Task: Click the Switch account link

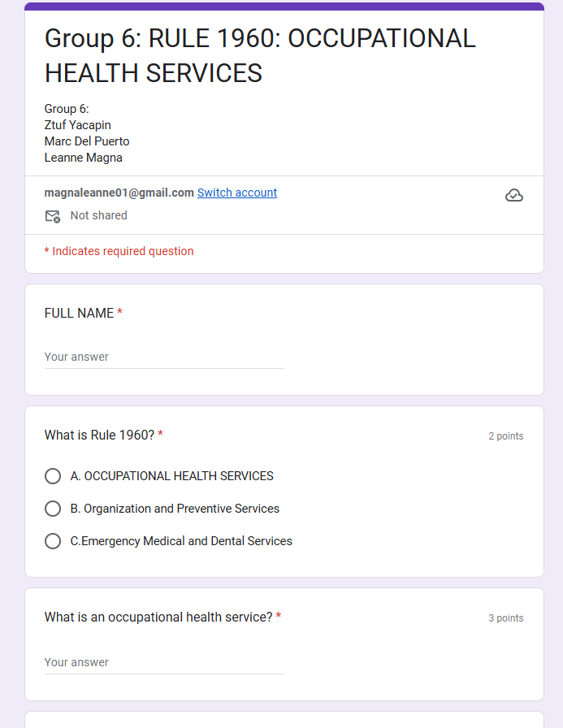Action: 237,193
